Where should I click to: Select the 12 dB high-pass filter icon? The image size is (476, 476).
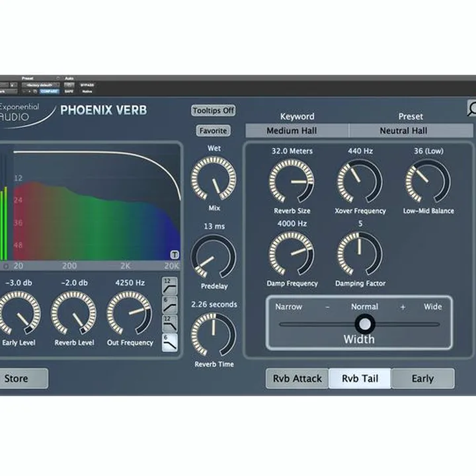[x=170, y=286]
